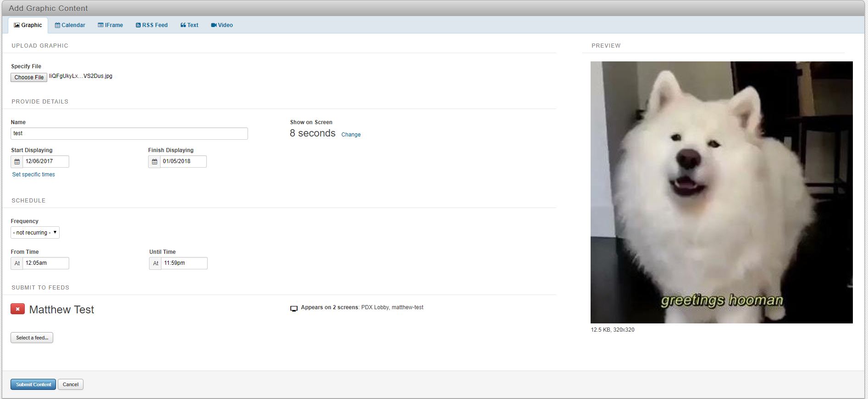The height and width of the screenshot is (399, 868).
Task: Click the Cancel button
Action: point(71,384)
